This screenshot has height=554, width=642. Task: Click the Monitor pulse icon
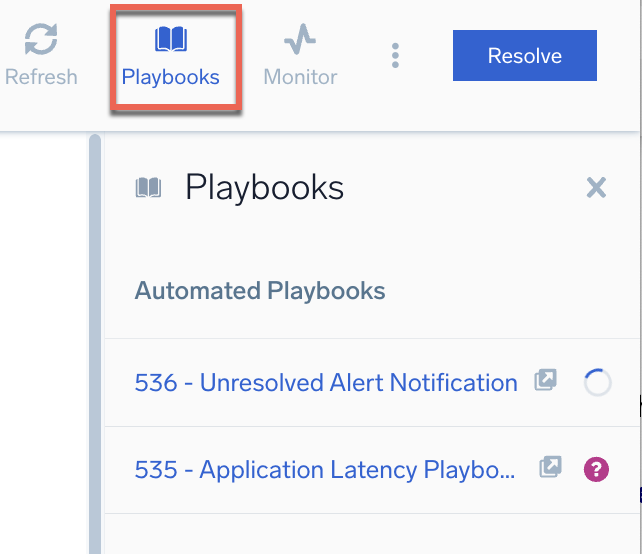point(299,40)
